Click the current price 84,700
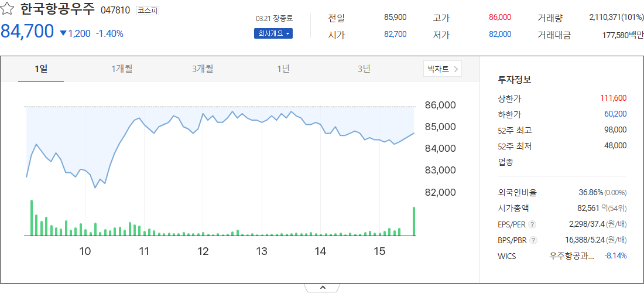 click(27, 31)
